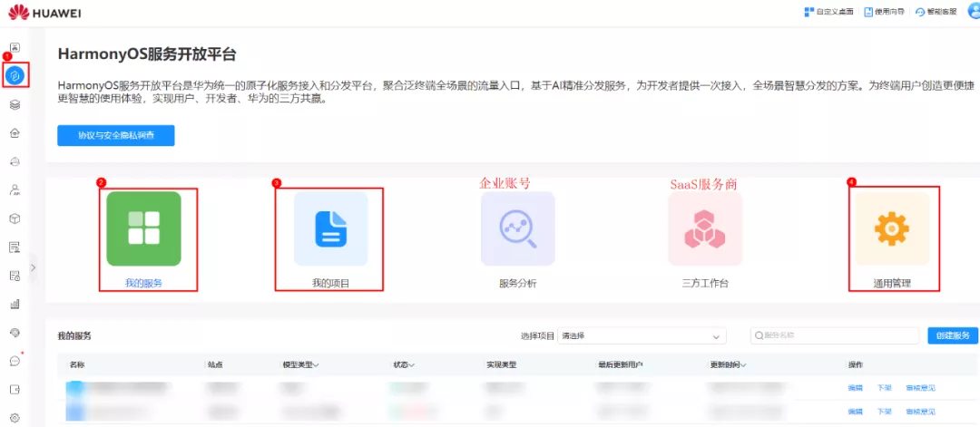Image resolution: width=980 pixels, height=427 pixels.
Task: Open 服务分析 analytics magnifier card
Action: coord(517,239)
